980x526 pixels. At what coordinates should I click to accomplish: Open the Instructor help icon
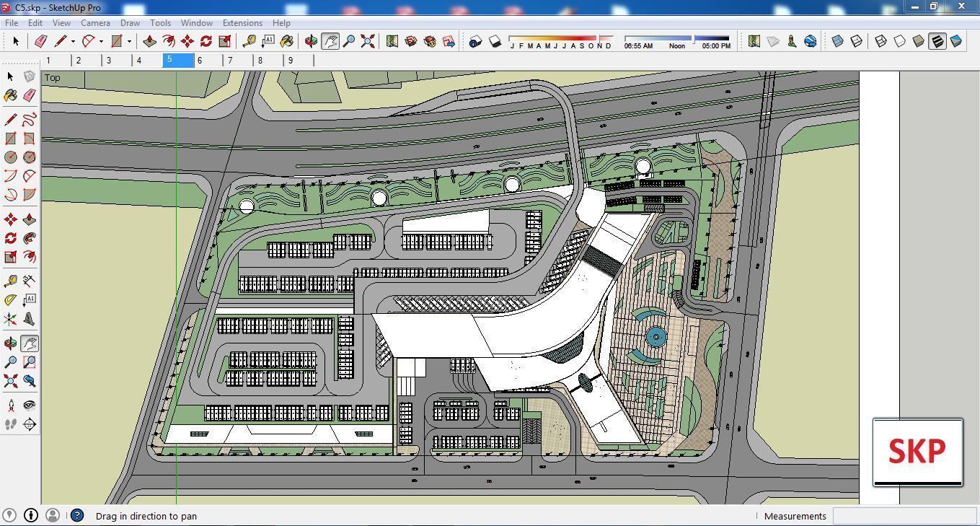(x=76, y=515)
